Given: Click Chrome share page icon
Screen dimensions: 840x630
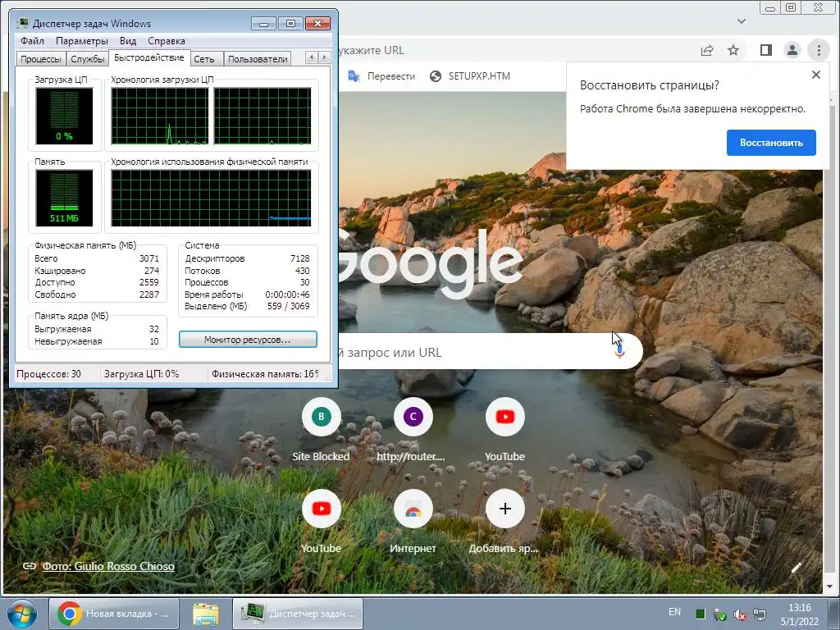Looking at the screenshot, I should pyautogui.click(x=706, y=50).
